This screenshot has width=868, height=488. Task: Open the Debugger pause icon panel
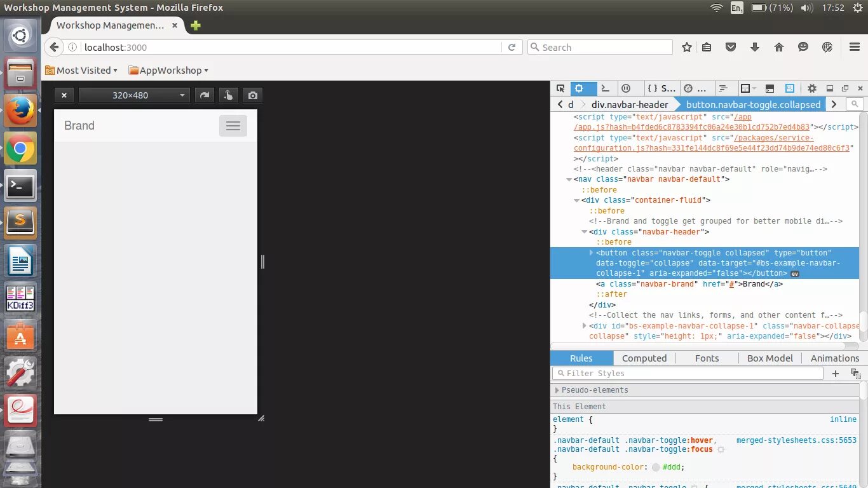click(x=626, y=88)
